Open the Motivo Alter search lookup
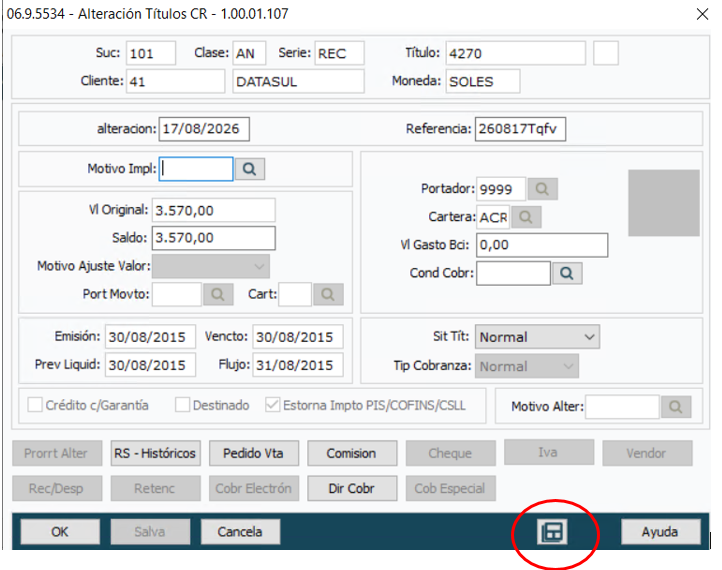The height and width of the screenshot is (570, 722). tap(675, 407)
